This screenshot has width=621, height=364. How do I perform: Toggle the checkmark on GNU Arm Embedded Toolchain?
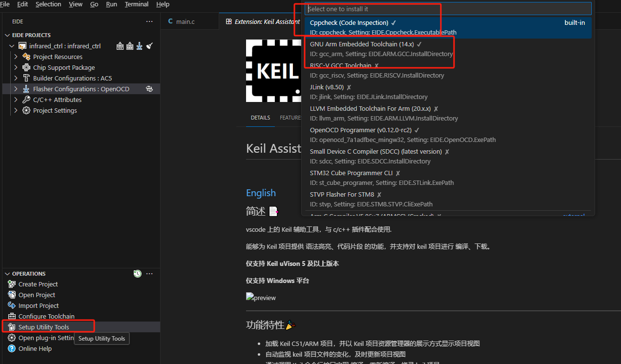(x=420, y=44)
